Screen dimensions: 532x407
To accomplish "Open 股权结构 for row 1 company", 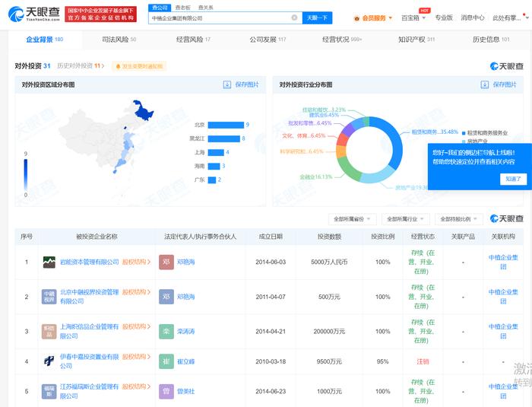I will [x=136, y=262].
